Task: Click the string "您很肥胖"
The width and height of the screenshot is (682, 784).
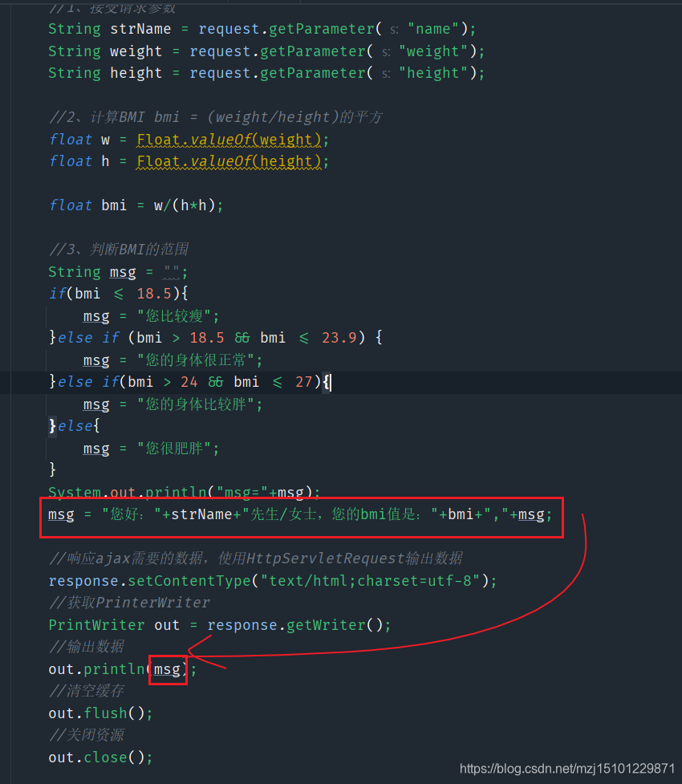Action: [x=174, y=448]
